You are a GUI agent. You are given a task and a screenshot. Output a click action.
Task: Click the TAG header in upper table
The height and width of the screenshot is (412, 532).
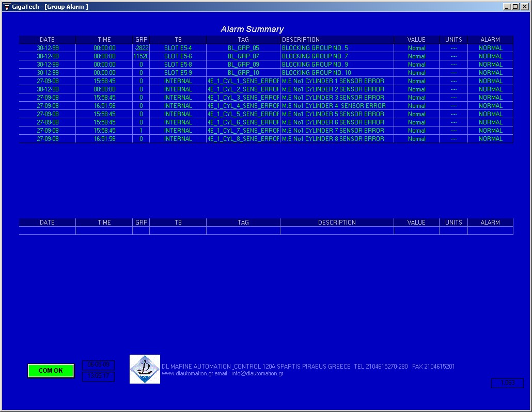click(x=243, y=40)
